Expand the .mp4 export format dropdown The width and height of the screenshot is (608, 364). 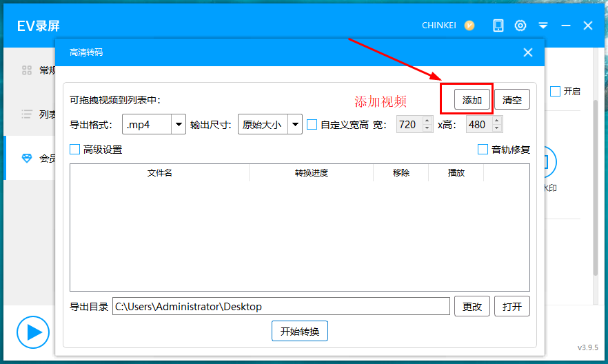(179, 125)
